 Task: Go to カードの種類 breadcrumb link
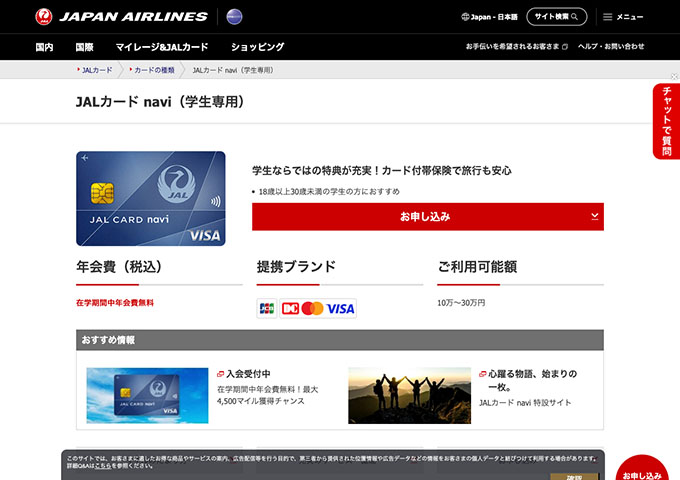pos(154,70)
